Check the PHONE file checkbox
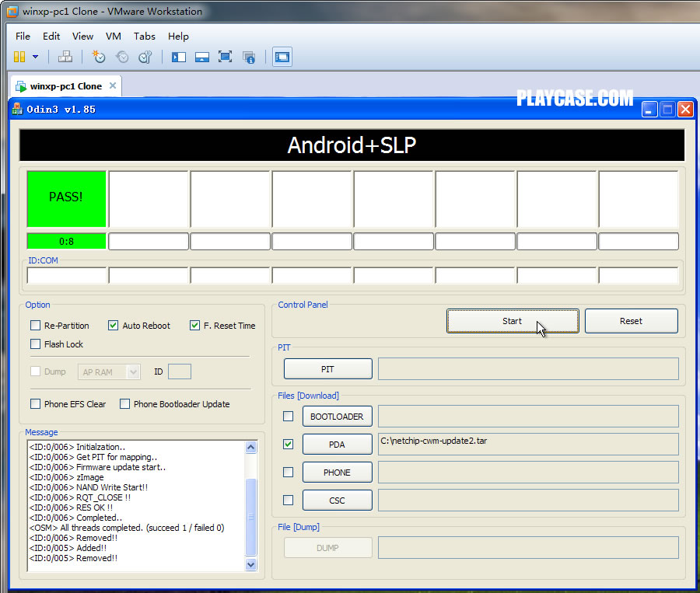Viewport: 700px width, 593px height. pos(289,472)
